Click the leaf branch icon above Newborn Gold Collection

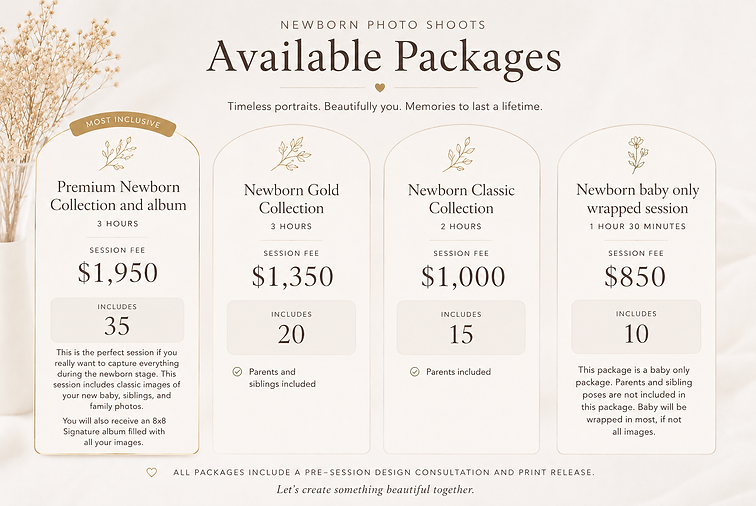(291, 154)
